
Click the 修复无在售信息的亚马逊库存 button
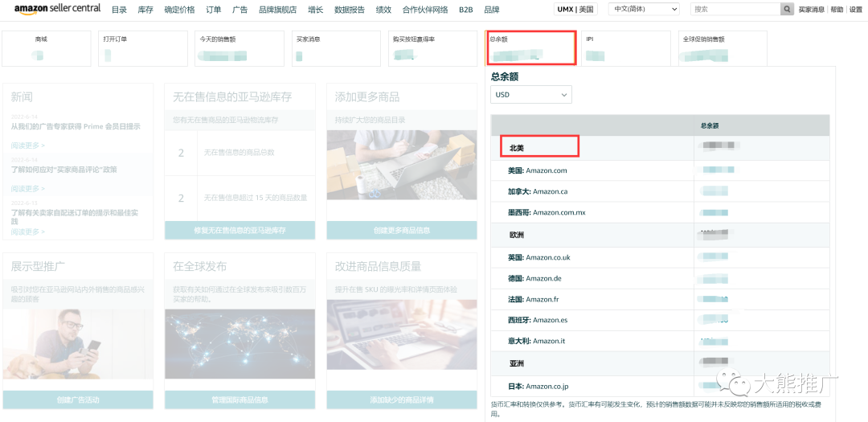240,231
